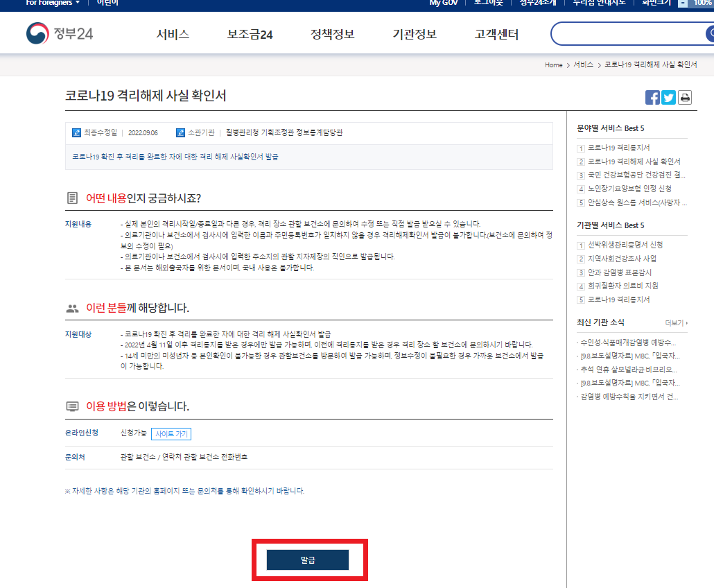Click the blue icon beside 소관기관

pyautogui.click(x=180, y=132)
